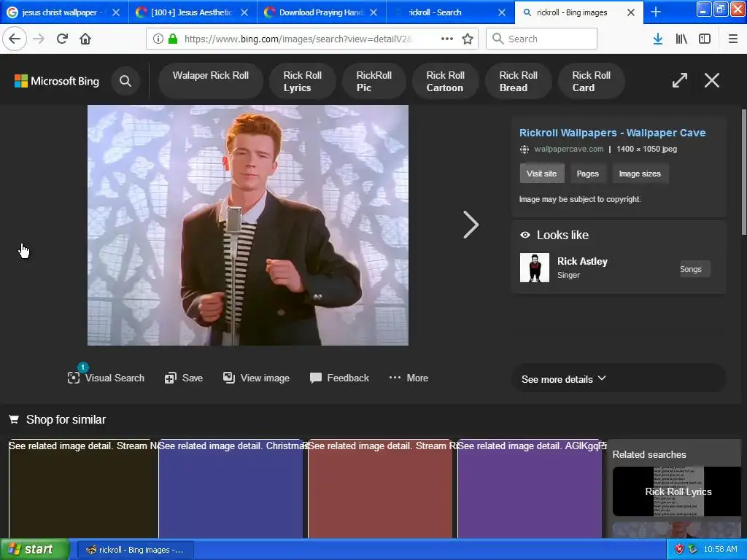Screen dimensions: 747x560
Task: Reload the current page
Action: point(62,39)
